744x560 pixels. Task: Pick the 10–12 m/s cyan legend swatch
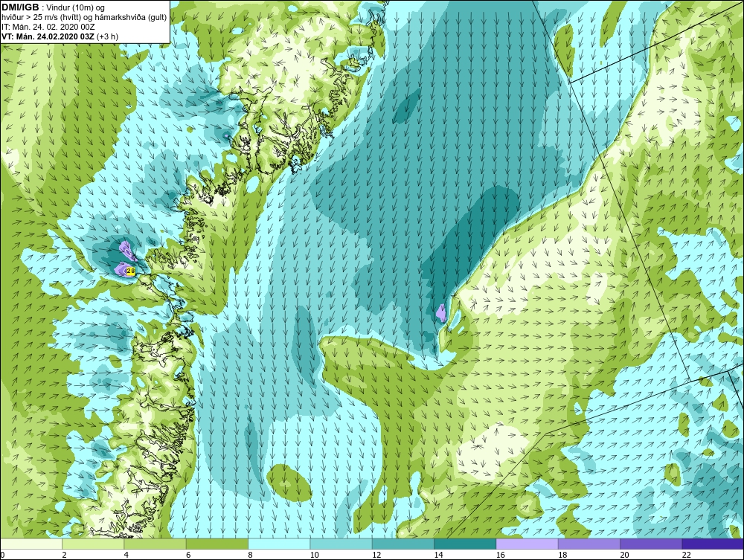point(341,544)
